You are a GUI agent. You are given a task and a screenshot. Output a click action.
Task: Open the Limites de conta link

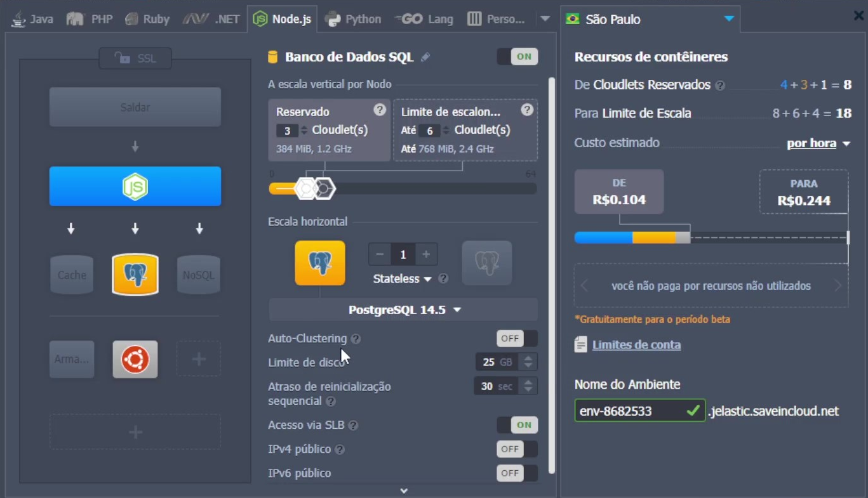point(636,344)
